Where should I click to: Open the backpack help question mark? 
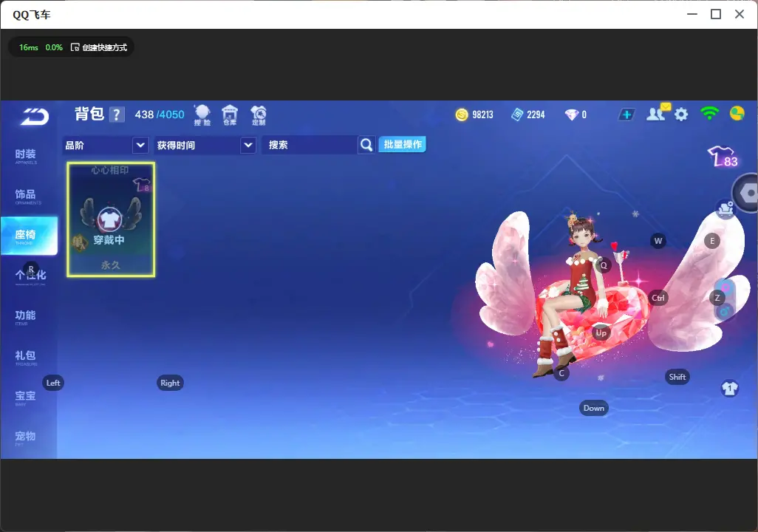pos(117,115)
